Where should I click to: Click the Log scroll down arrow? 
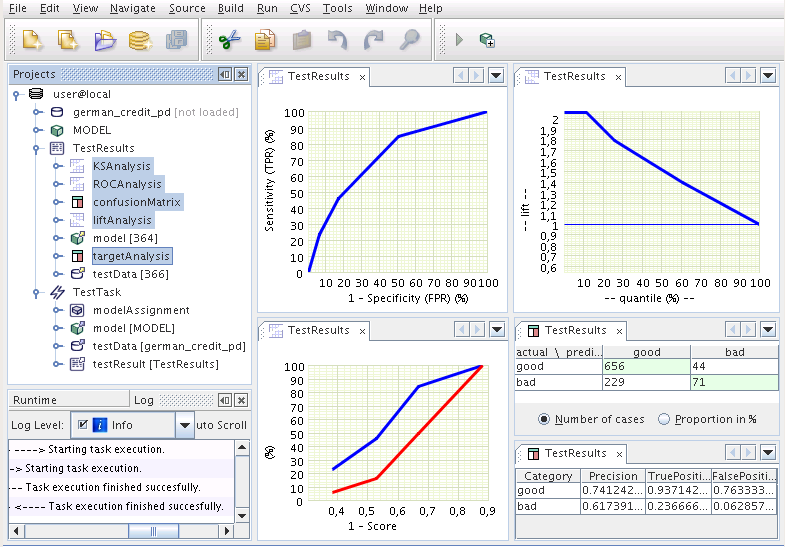point(242,516)
